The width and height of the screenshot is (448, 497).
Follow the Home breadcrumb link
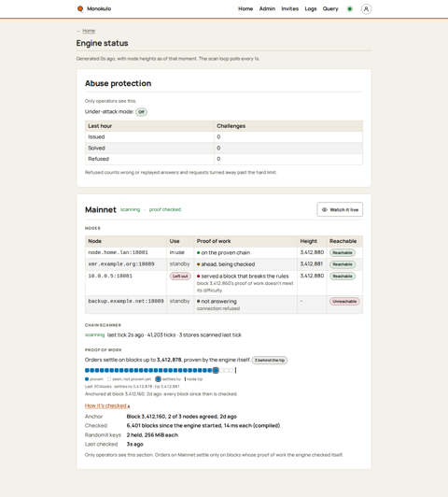tap(89, 31)
